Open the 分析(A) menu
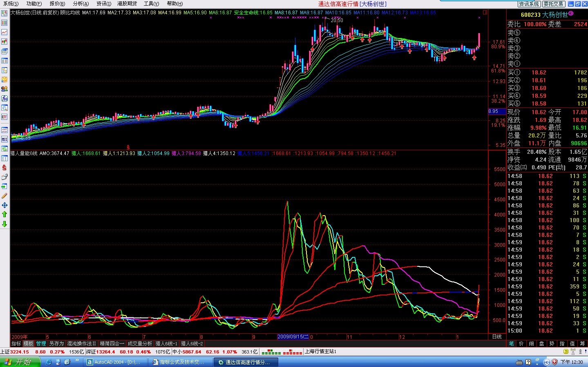 click(80, 4)
